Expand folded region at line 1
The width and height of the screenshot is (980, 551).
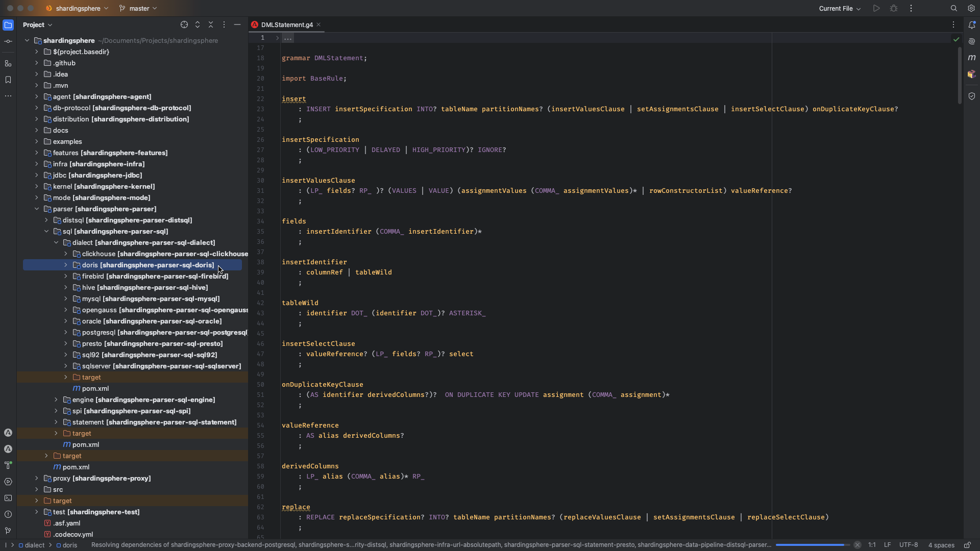click(278, 38)
